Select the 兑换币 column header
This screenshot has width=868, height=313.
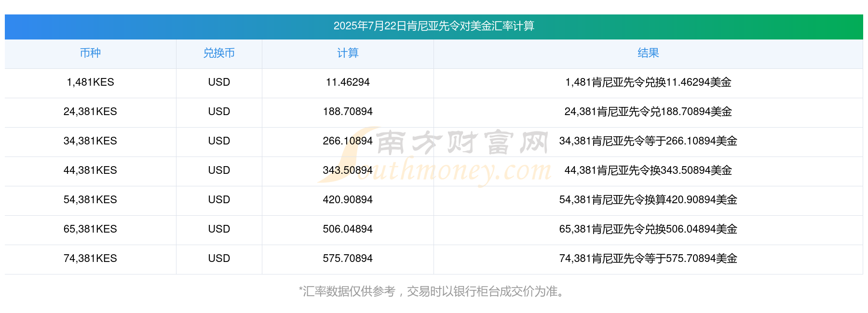point(219,53)
